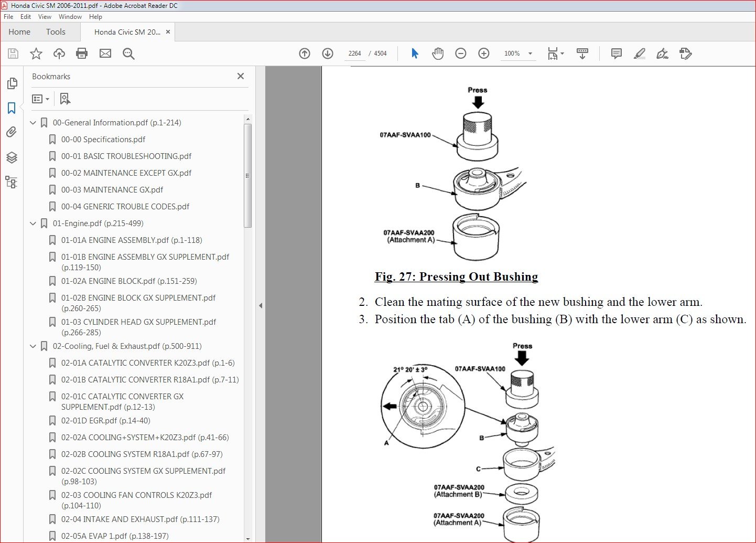Viewport: 756px width, 543px height.
Task: Activate the Selection arrow tool
Action: coord(415,54)
